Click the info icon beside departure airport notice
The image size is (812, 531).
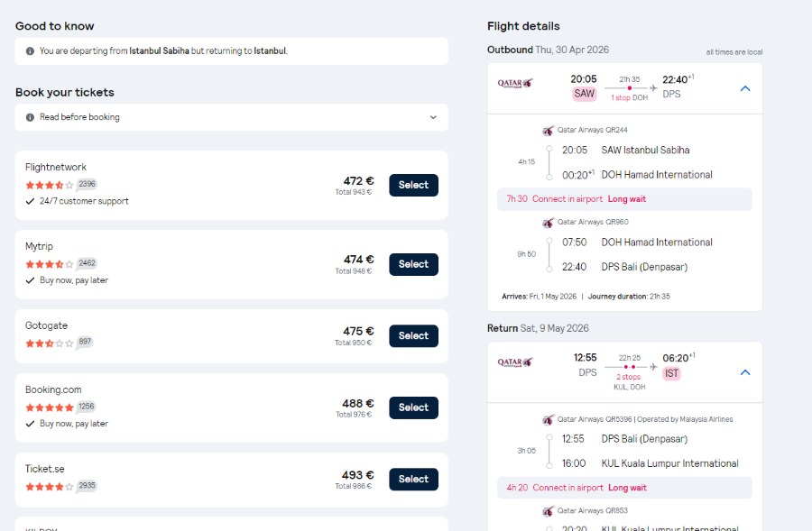coord(30,51)
